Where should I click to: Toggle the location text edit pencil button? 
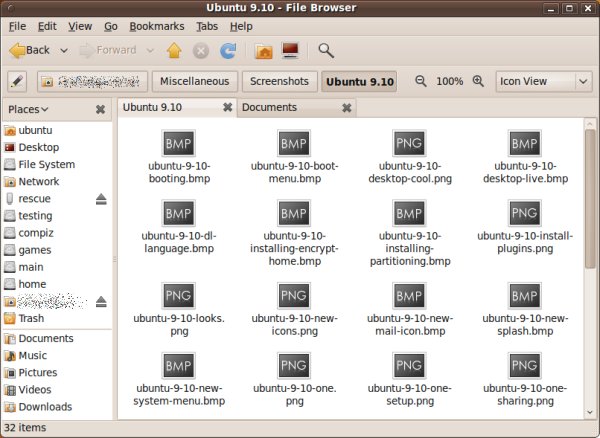click(17, 81)
